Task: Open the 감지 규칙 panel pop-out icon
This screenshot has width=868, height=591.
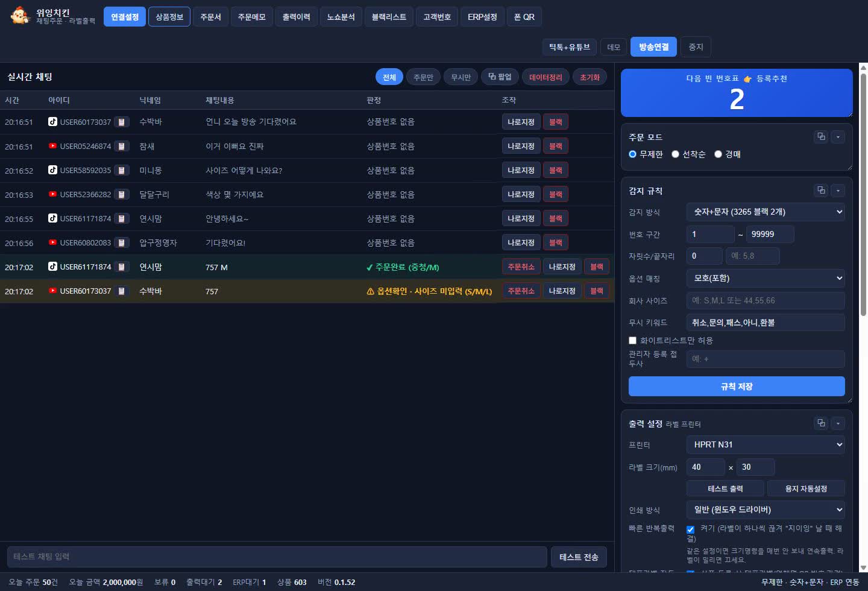Action: click(821, 191)
